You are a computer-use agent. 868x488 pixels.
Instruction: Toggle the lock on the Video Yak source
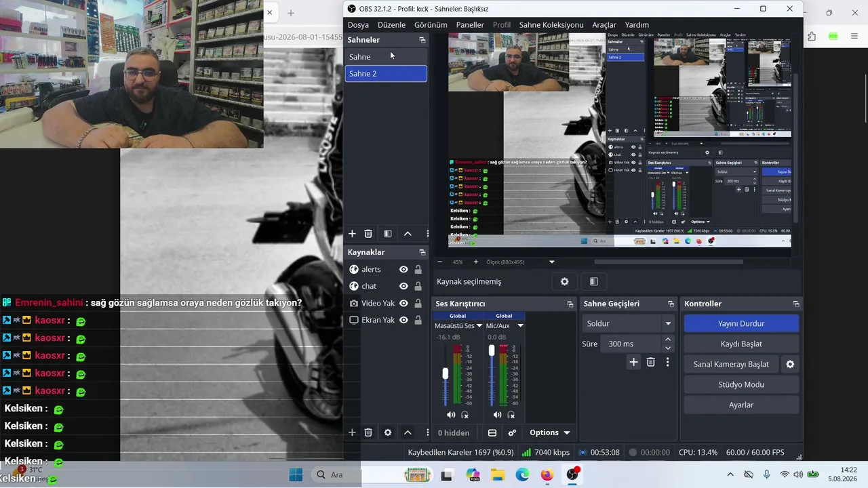[x=418, y=303]
